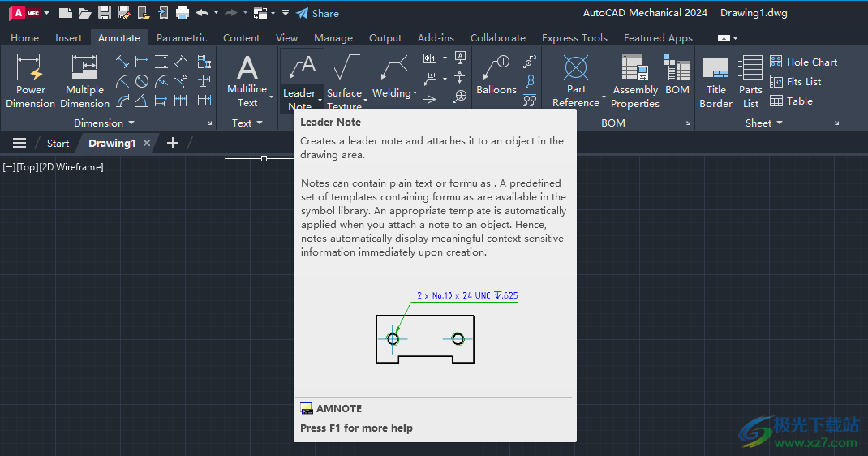Select the Arc Length dimension icon
Viewport: 868px width, 456px height.
(x=122, y=101)
